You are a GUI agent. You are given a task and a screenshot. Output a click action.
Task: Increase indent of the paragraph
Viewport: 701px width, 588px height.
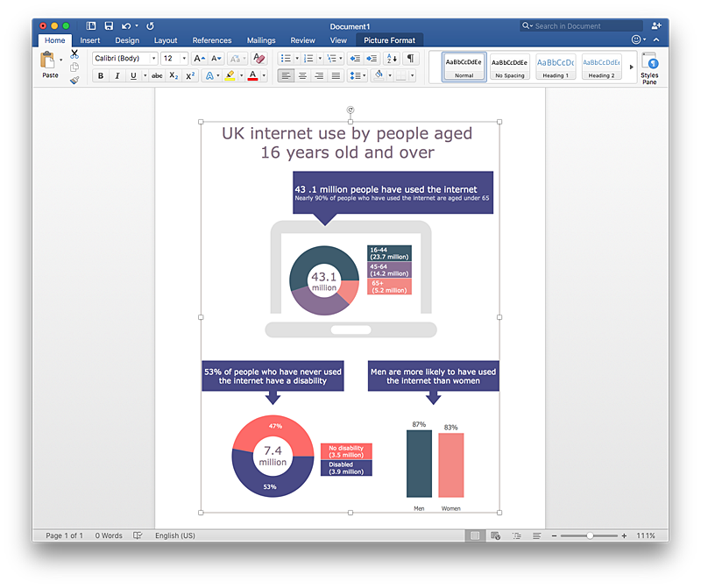tap(372, 59)
